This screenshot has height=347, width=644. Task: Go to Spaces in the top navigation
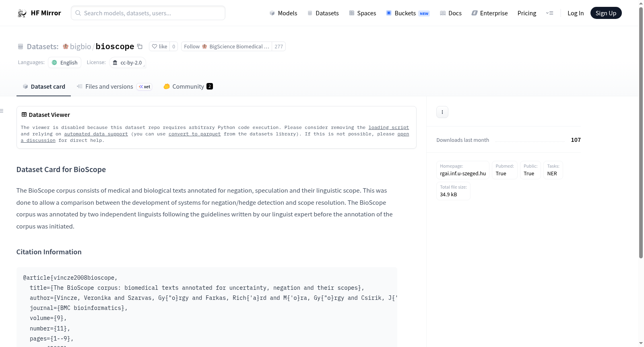(363, 13)
